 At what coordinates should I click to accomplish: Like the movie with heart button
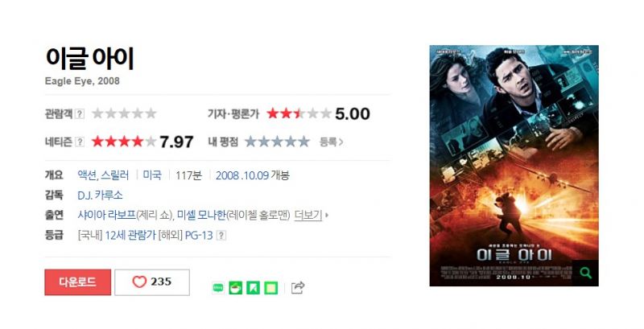(152, 282)
